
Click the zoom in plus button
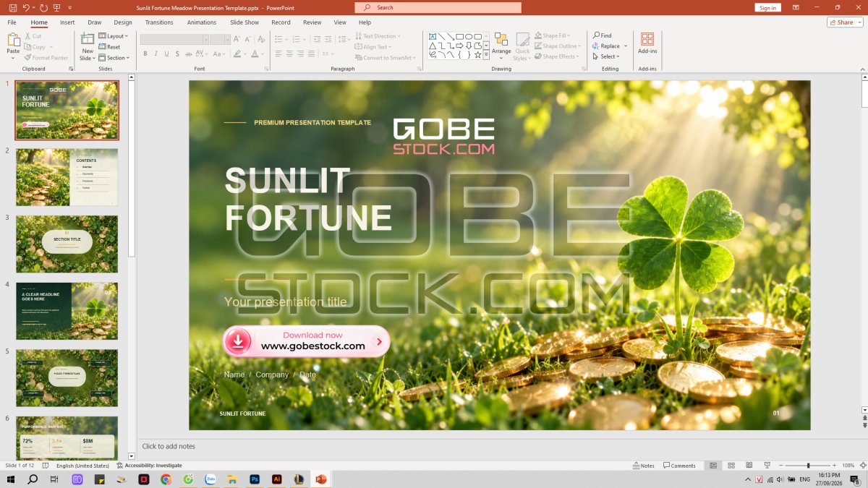coord(835,466)
